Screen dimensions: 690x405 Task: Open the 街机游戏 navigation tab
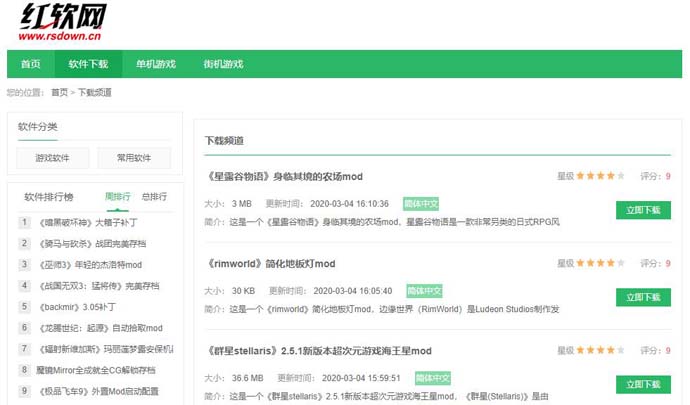(x=223, y=64)
